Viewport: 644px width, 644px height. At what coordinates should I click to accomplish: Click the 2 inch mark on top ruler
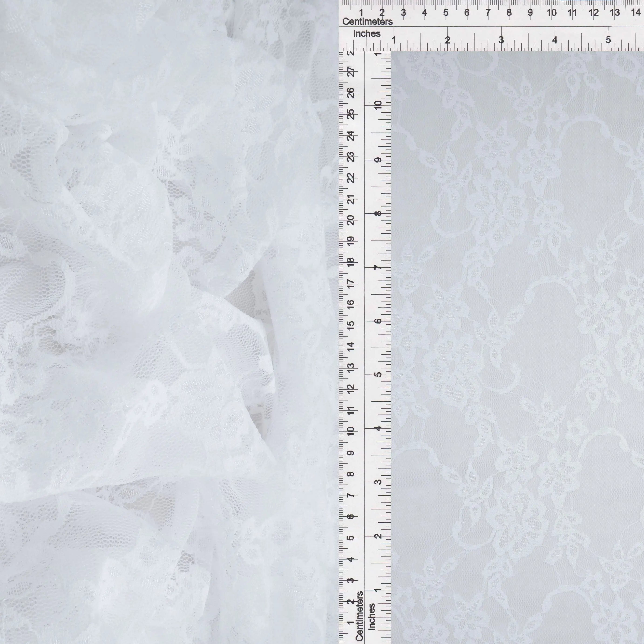[x=447, y=40]
